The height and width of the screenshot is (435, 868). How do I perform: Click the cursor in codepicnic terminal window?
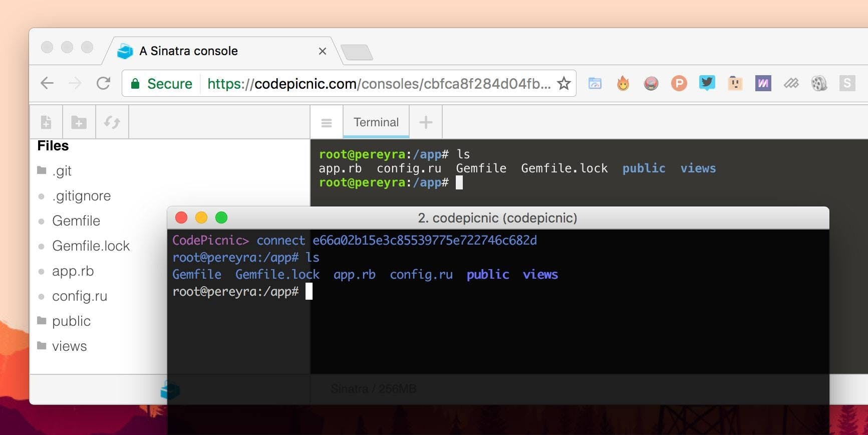pos(309,291)
